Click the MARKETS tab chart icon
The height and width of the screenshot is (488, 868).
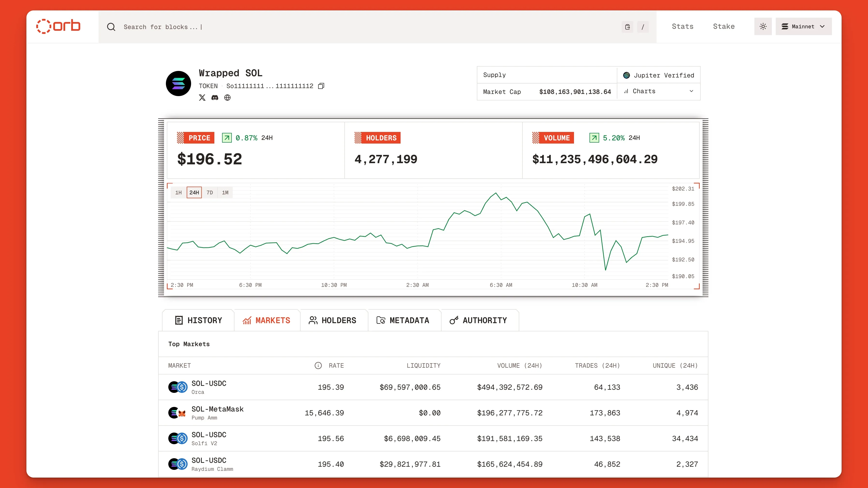tap(247, 320)
